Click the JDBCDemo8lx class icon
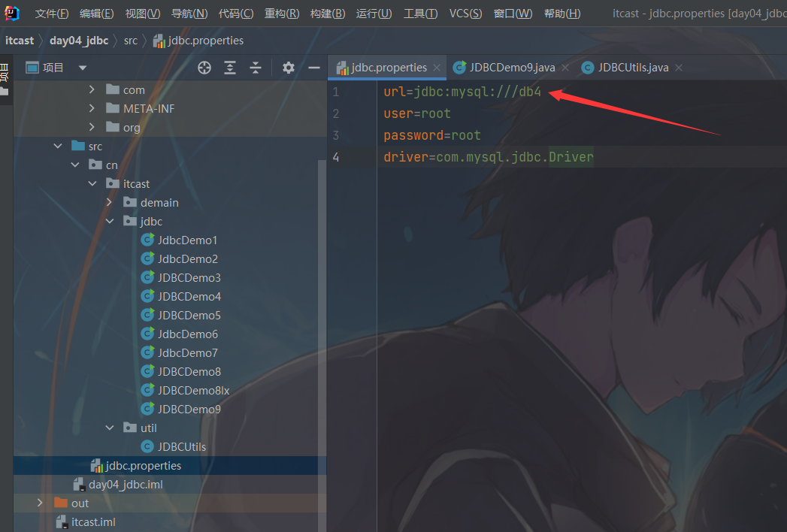The width and height of the screenshot is (787, 532). point(147,390)
